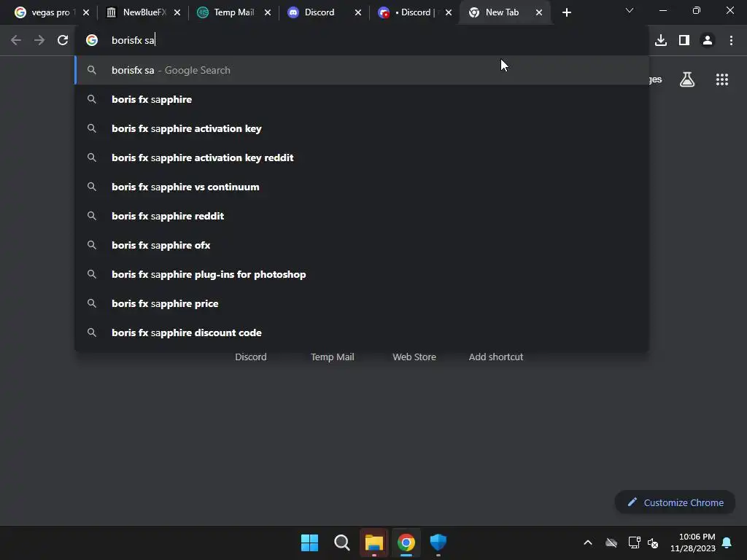Open the notification bell
Screen dimensions: 747x560
pos(727,542)
